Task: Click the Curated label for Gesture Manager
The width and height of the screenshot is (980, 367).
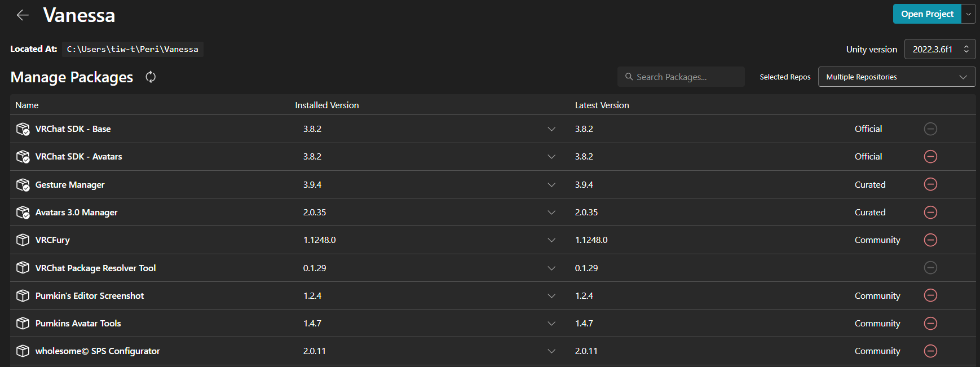Action: click(870, 185)
